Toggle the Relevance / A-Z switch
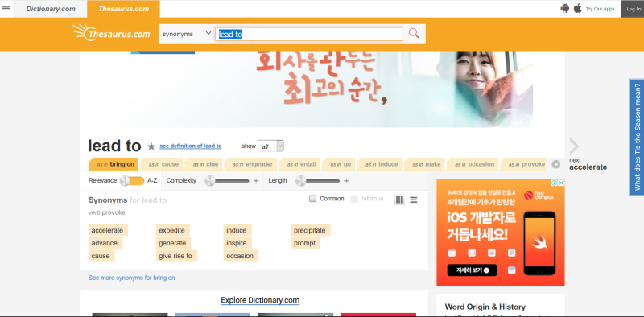Screen dimensions: 644x317 (132, 181)
